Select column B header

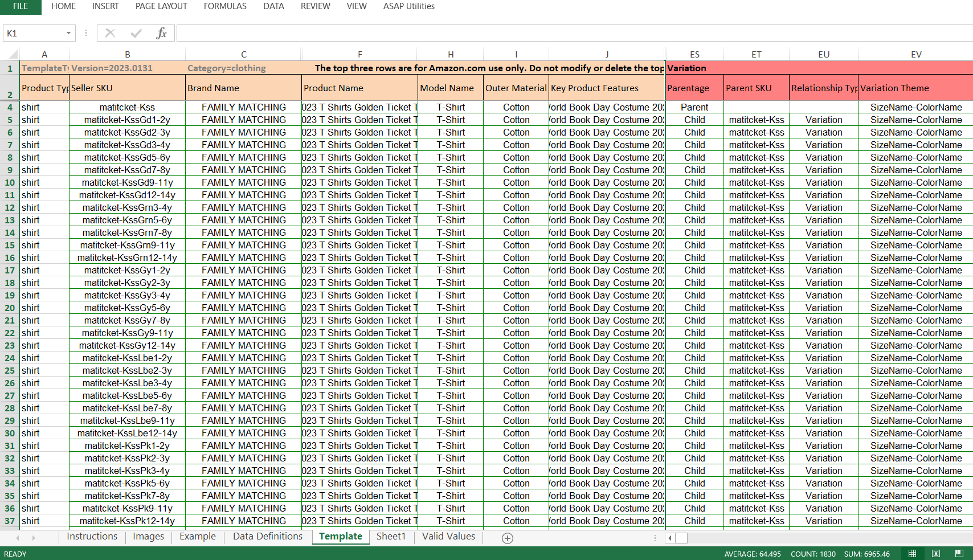tap(128, 55)
